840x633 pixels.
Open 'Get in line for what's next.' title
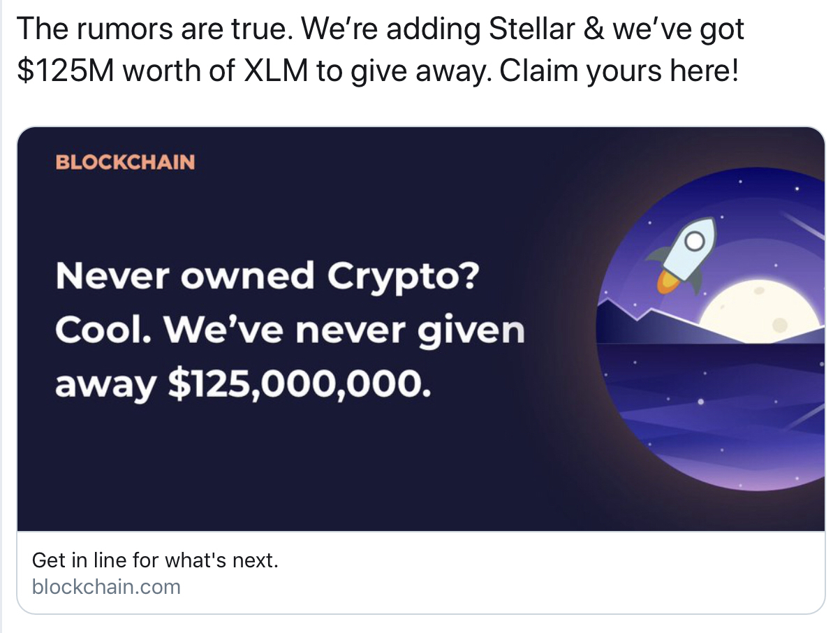pyautogui.click(x=155, y=560)
